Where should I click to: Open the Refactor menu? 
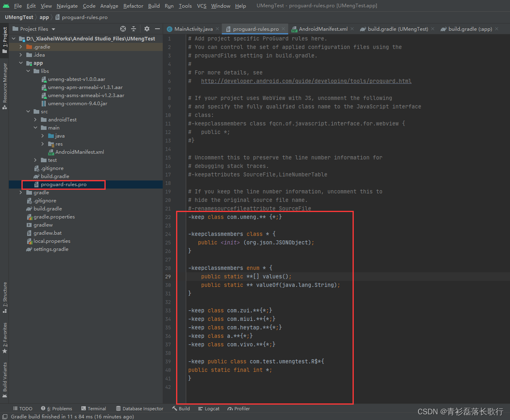pyautogui.click(x=133, y=6)
